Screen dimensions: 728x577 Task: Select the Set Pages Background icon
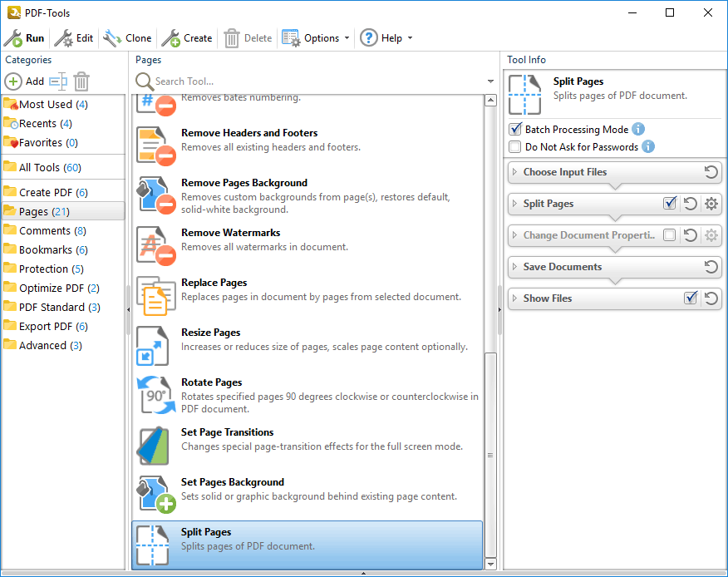coord(156,495)
